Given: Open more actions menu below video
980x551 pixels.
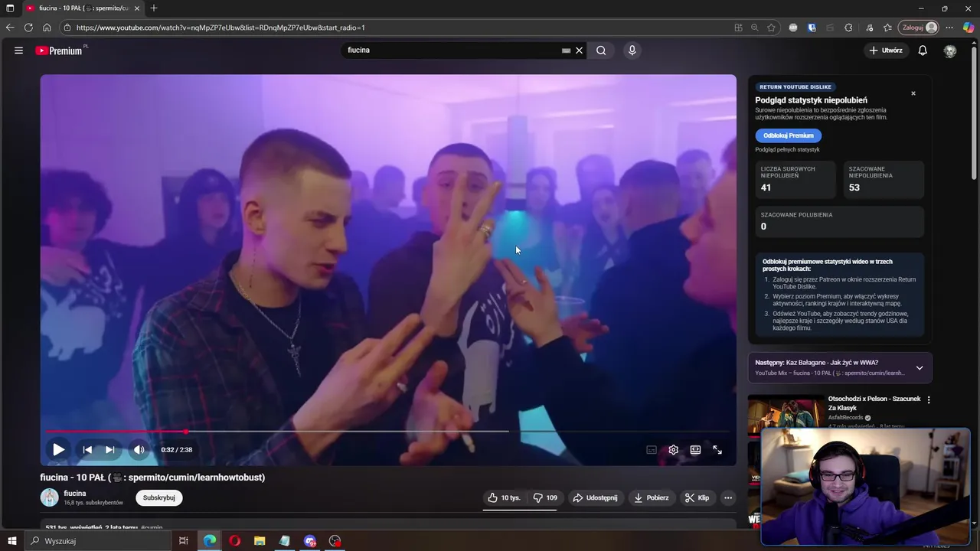Looking at the screenshot, I should (x=728, y=497).
